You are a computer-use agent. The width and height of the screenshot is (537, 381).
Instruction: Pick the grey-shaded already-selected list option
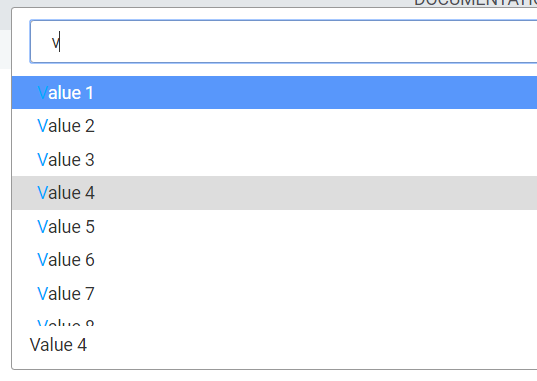[x=274, y=193]
